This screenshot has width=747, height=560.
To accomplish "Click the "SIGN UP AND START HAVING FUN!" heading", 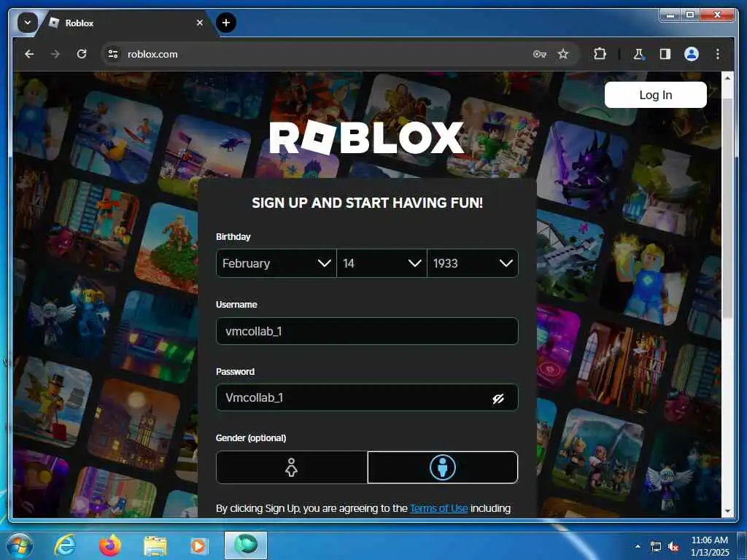I will (x=367, y=203).
